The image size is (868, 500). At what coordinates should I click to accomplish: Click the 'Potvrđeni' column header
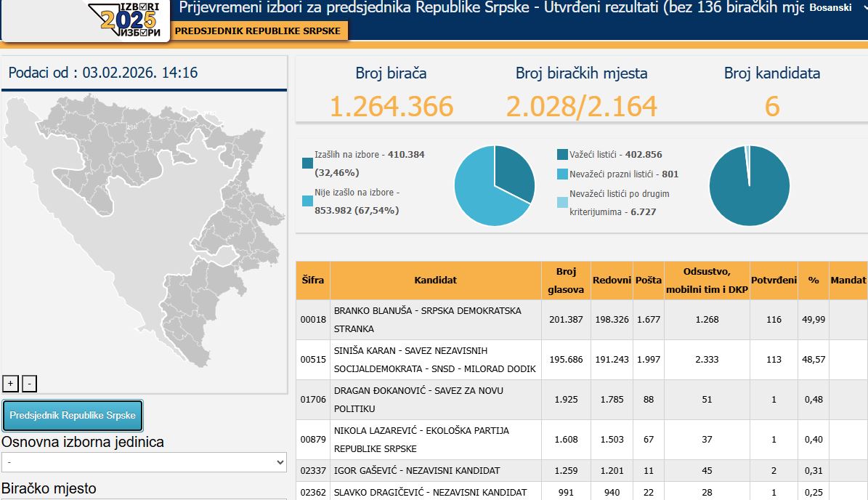774,281
